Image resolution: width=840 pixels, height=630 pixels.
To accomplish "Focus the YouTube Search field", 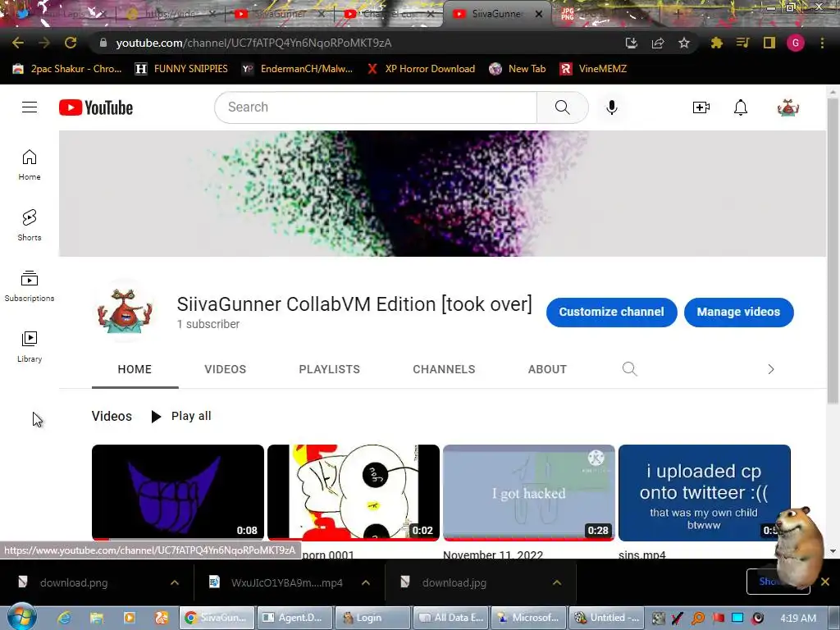I will click(376, 107).
